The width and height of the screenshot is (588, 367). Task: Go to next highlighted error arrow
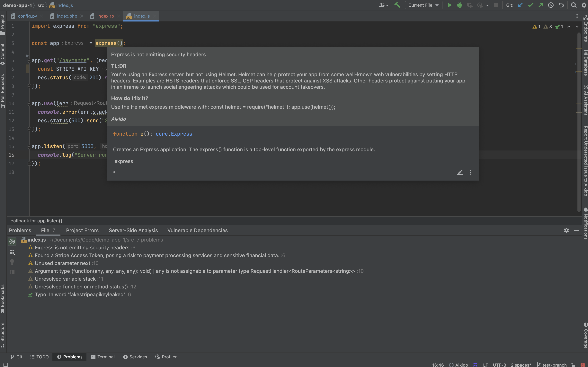(x=577, y=26)
